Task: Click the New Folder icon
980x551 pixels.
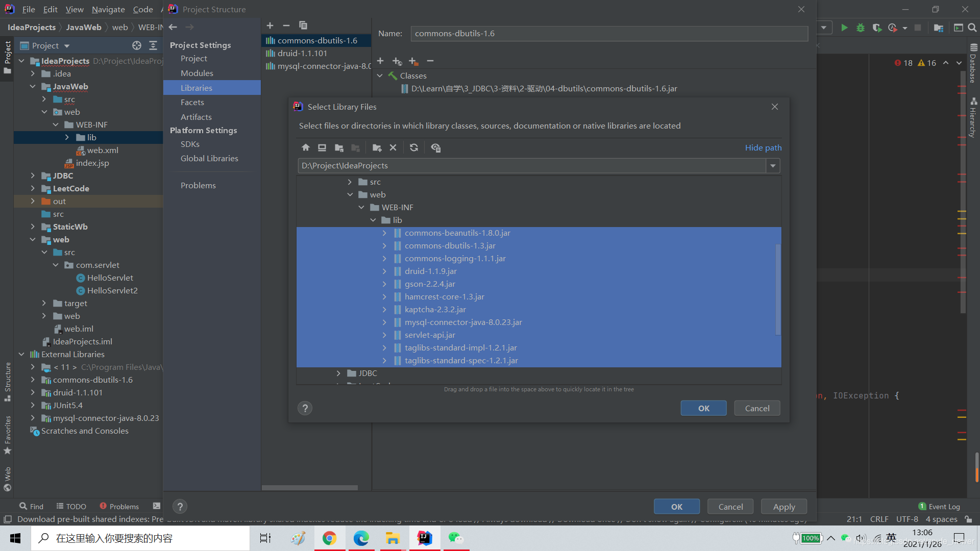Action: (377, 147)
